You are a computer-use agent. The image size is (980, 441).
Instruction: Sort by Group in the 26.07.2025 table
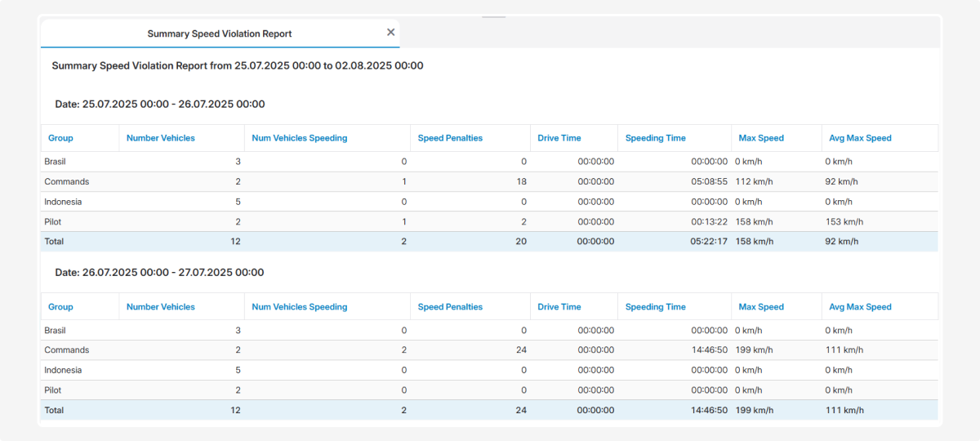coord(60,307)
